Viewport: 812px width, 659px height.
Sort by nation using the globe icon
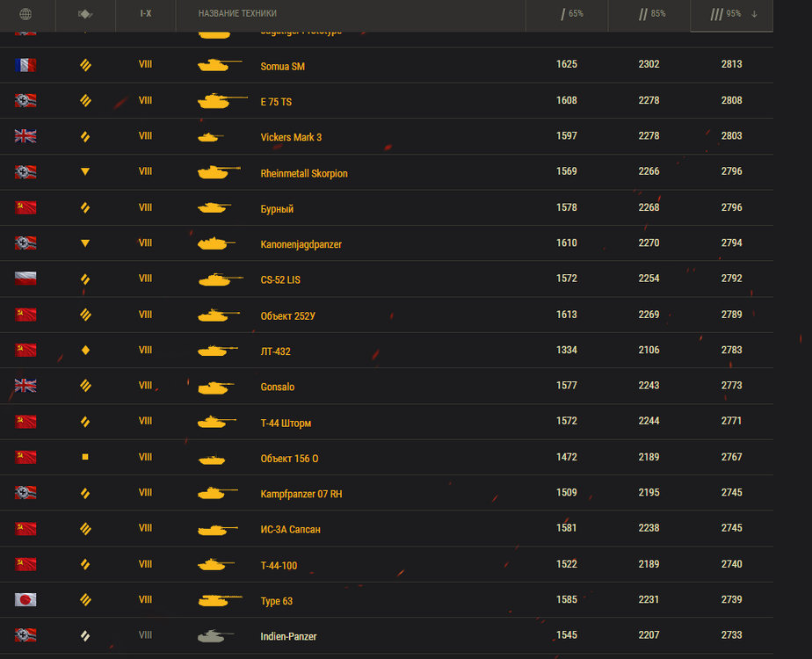25,14
